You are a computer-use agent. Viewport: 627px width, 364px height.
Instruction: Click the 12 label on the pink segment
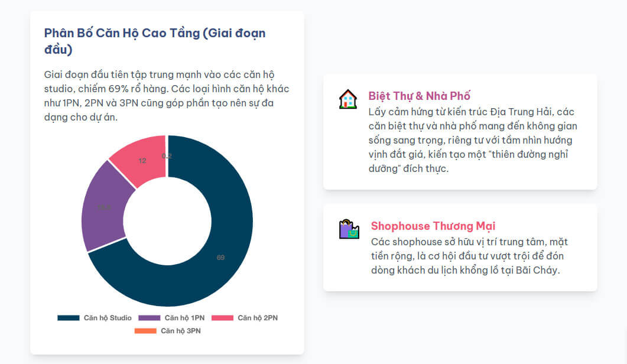click(x=142, y=161)
